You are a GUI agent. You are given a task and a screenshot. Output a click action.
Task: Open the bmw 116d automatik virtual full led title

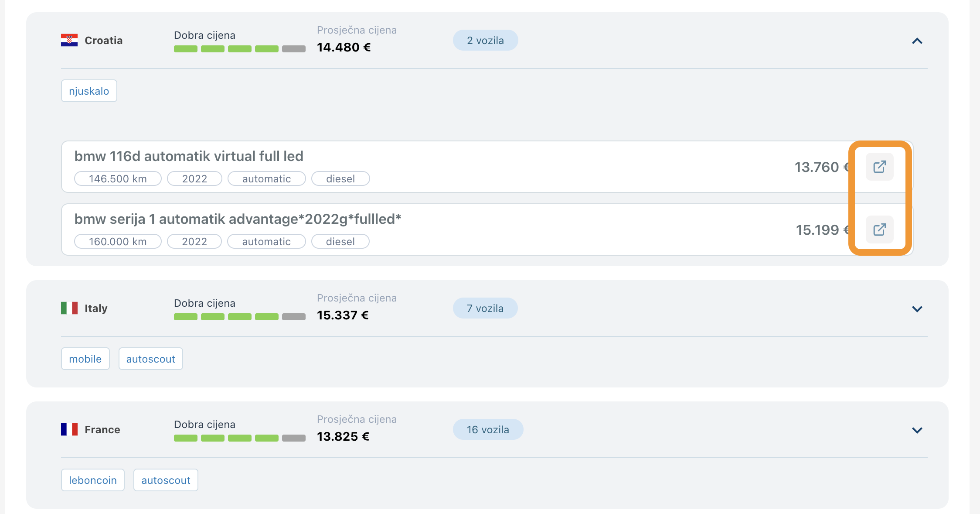tap(189, 156)
